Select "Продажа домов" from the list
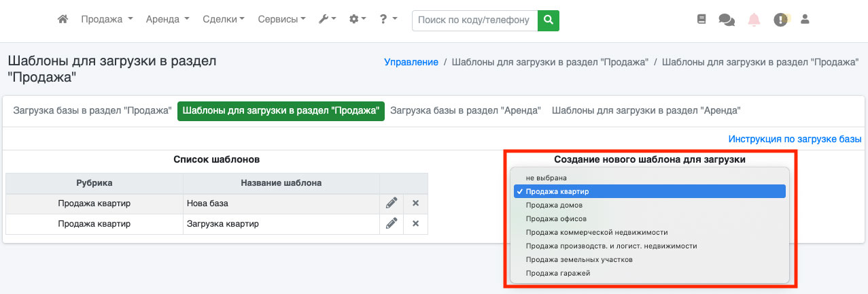Screen dimensions: 868x294 pos(553,205)
